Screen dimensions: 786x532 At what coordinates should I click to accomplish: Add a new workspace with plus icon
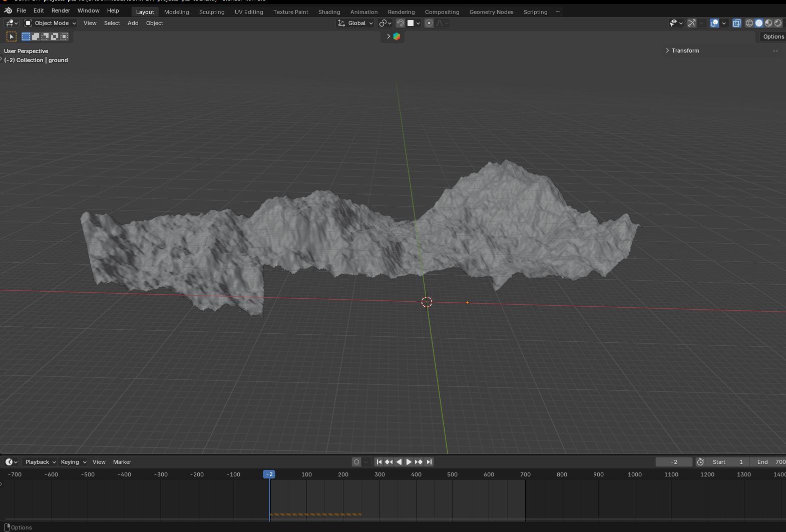click(558, 12)
